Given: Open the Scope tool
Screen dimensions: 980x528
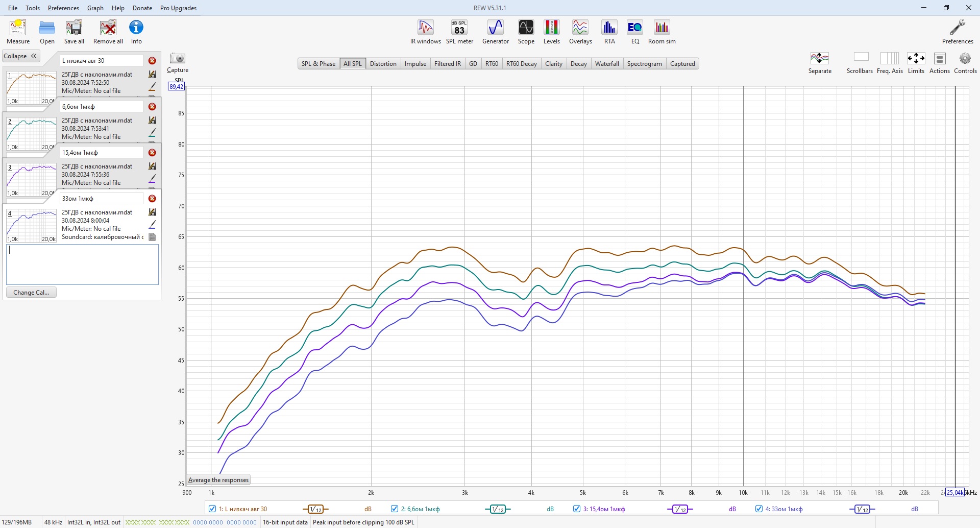Looking at the screenshot, I should pyautogui.click(x=526, y=32).
